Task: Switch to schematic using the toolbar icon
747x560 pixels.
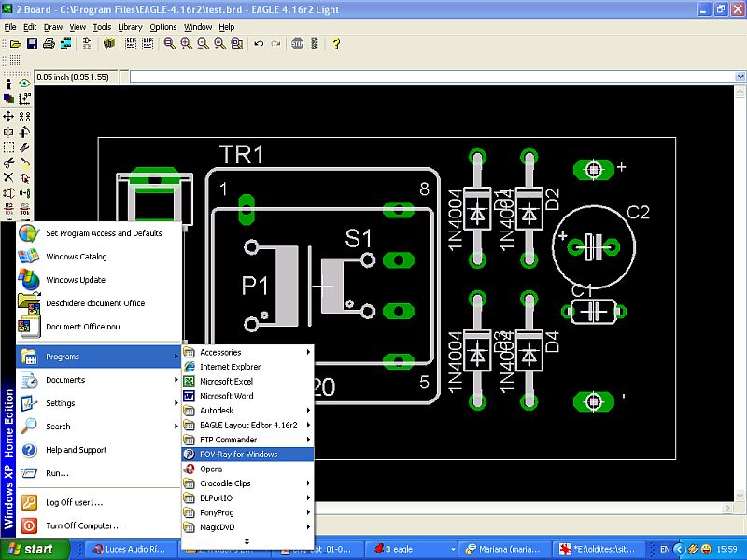Action: click(x=87, y=44)
